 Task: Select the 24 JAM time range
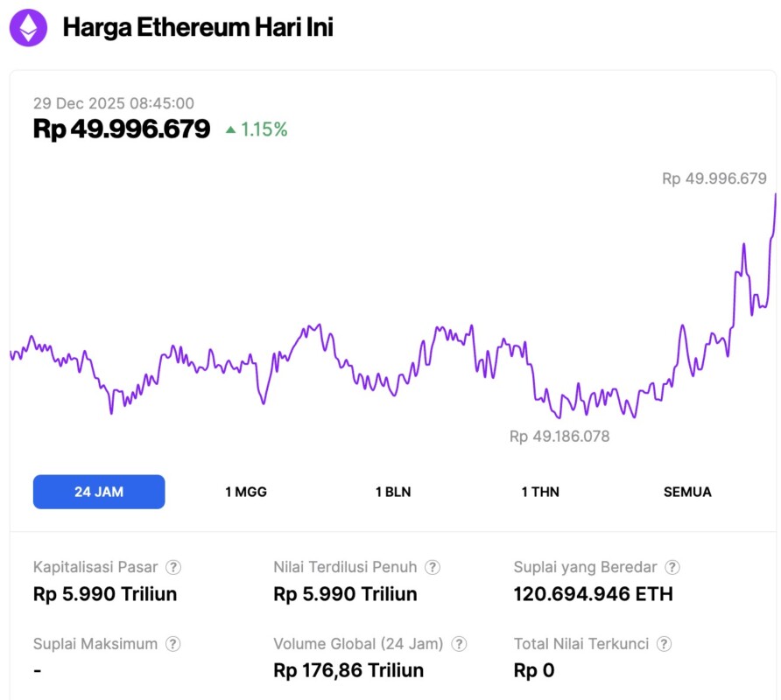(99, 492)
